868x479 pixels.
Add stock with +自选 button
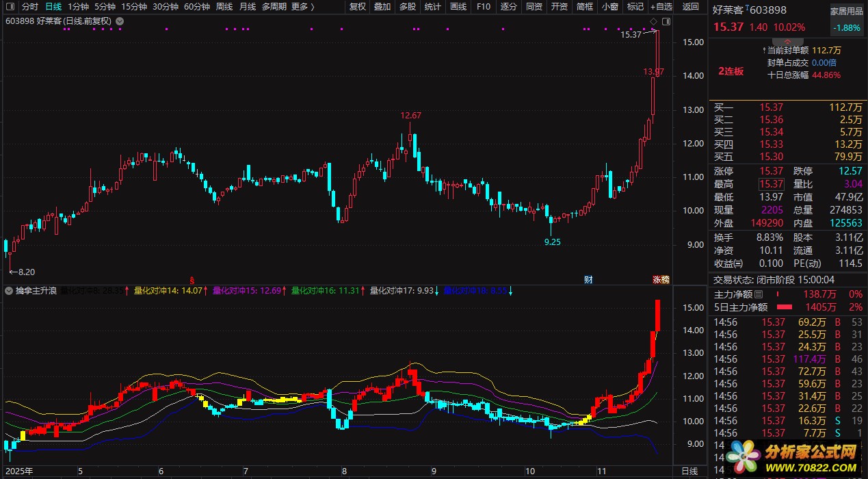pos(661,6)
